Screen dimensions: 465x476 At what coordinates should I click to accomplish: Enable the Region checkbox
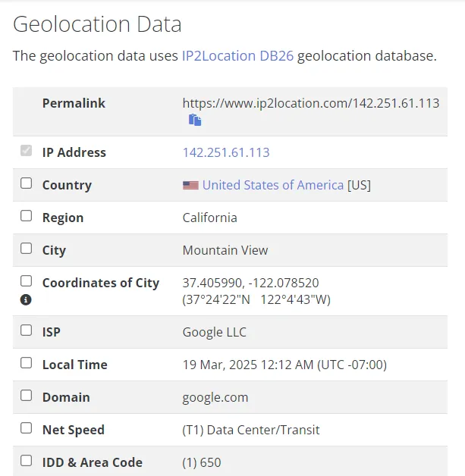pyautogui.click(x=27, y=216)
